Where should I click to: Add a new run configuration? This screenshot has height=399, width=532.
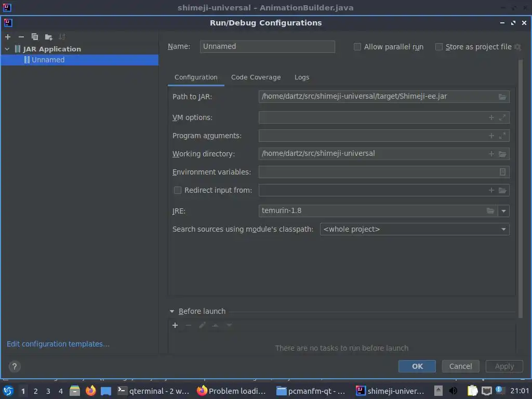pos(8,37)
